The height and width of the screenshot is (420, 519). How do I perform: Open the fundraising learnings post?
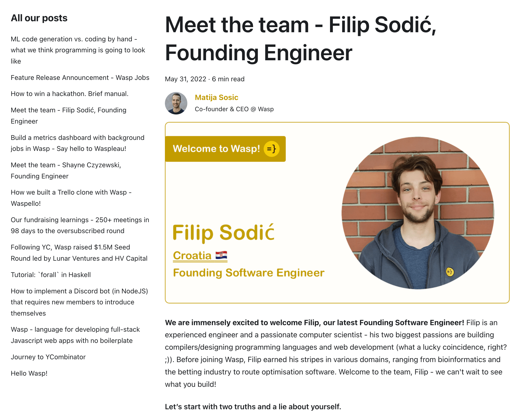click(x=80, y=225)
